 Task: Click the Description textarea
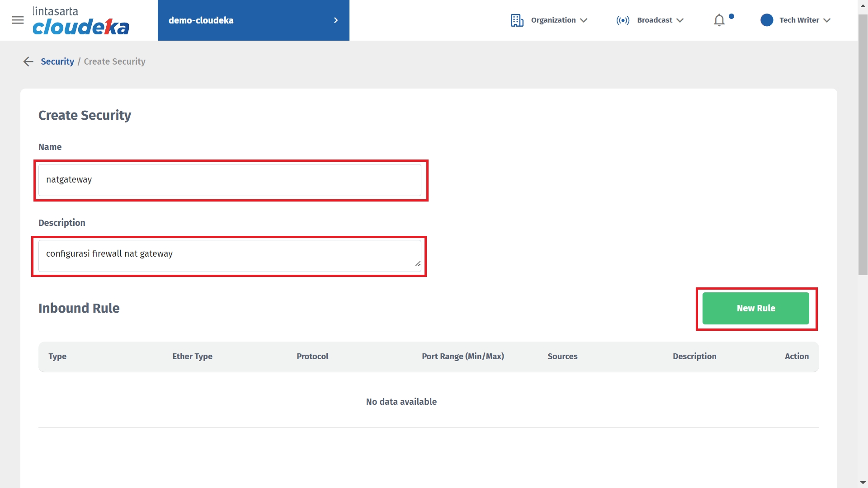[x=230, y=255]
